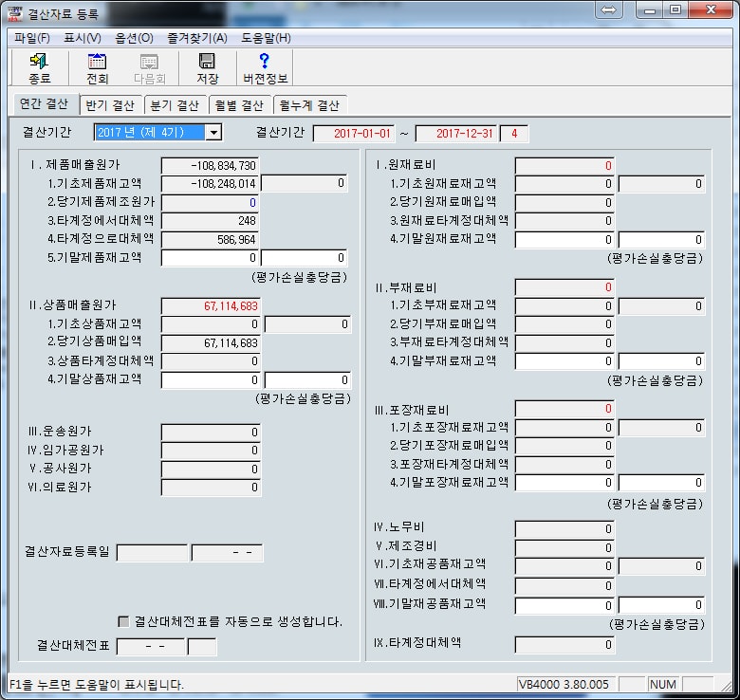The image size is (740, 700).
Task: Open the 즐겨찾기(A) menu
Action: (x=197, y=38)
